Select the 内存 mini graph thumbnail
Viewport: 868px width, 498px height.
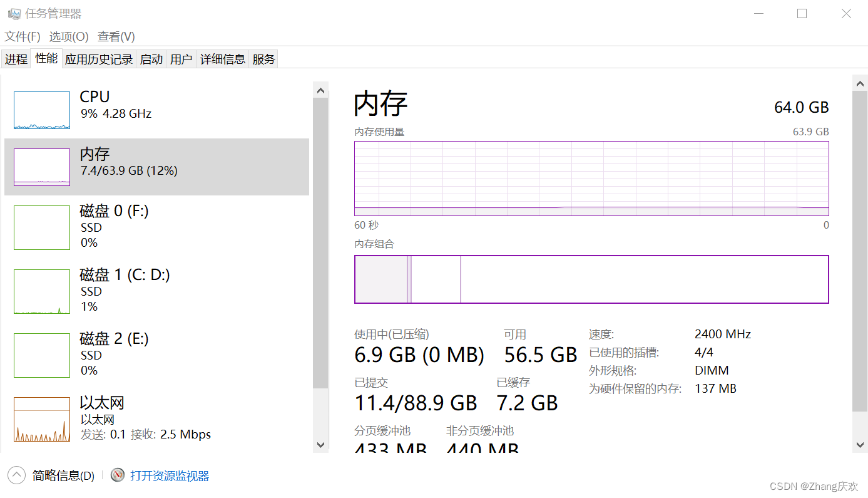[42, 167]
